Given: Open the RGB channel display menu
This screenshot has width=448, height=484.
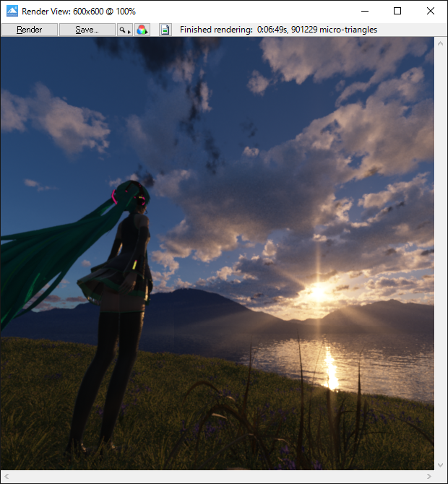Looking at the screenshot, I should point(142,30).
